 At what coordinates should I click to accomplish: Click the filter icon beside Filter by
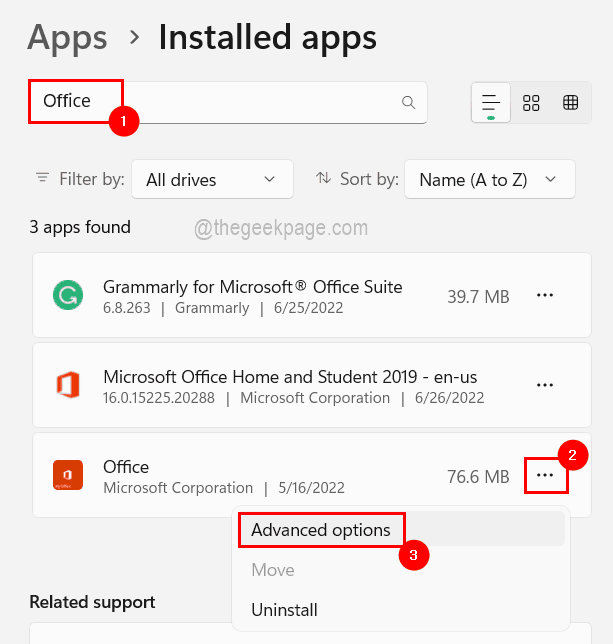point(42,178)
